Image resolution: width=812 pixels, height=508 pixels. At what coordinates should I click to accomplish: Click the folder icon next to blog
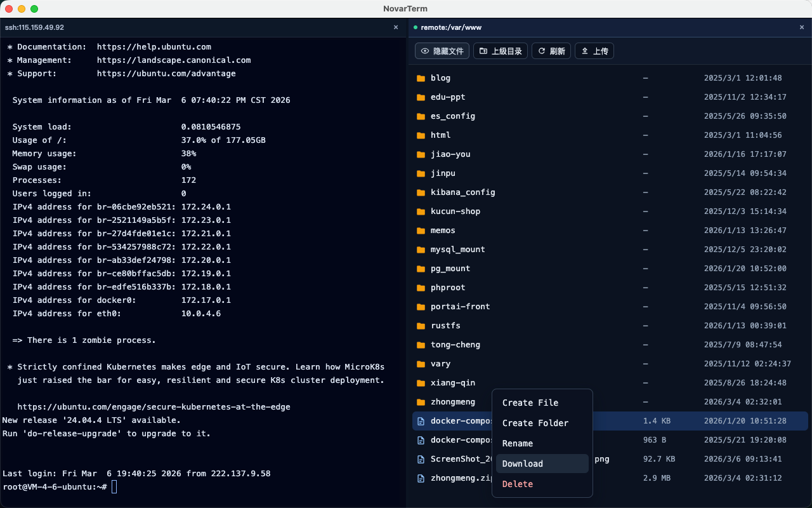(422, 77)
